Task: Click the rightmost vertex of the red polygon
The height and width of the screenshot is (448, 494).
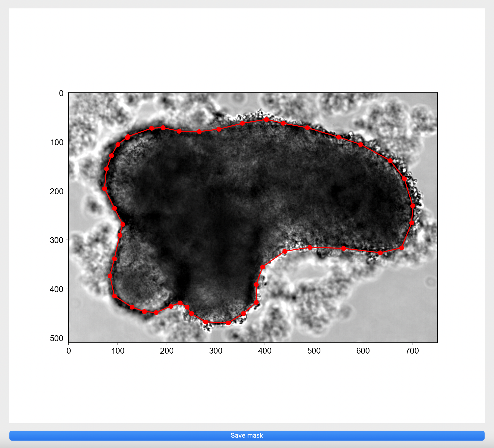Action: [x=413, y=206]
